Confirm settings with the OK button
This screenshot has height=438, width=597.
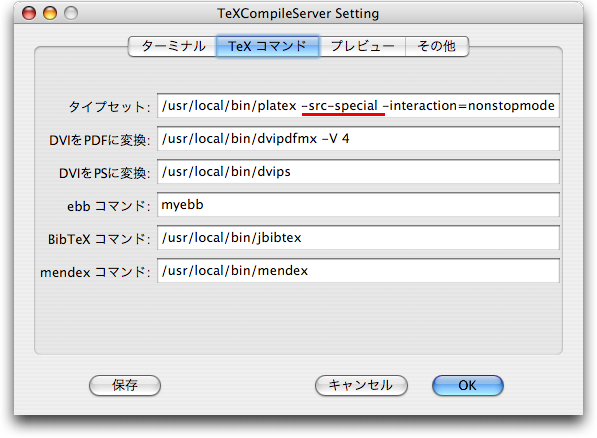468,385
